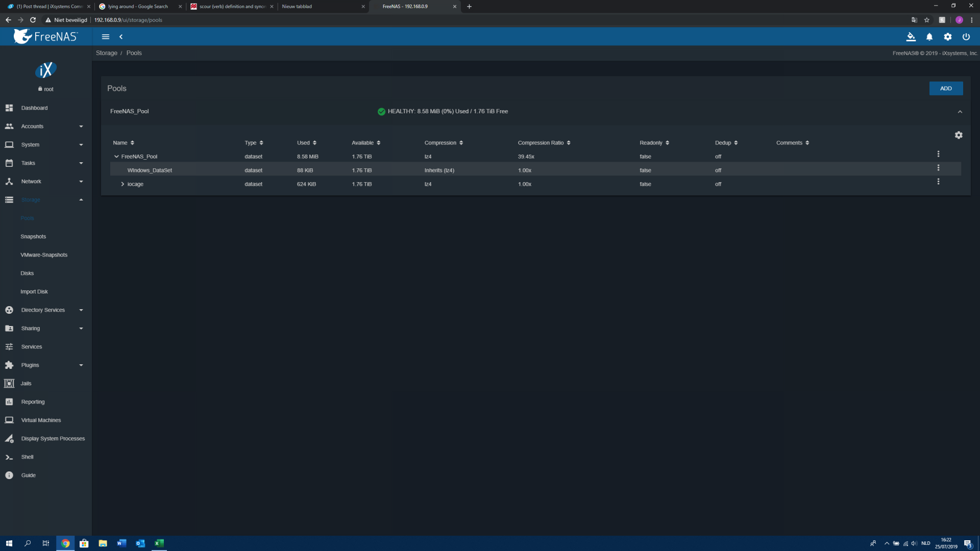Sort table by Comments column
Image resolution: width=980 pixels, height=551 pixels.
coord(793,143)
